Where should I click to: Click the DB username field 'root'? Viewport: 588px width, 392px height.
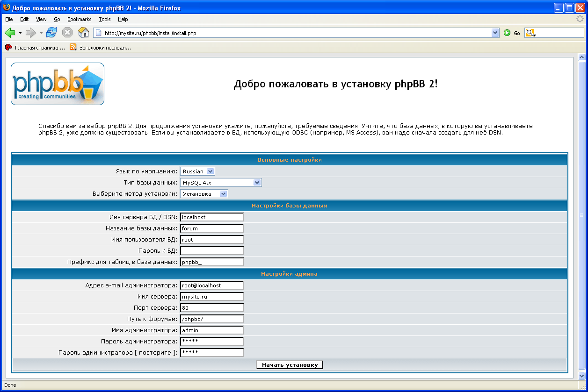pyautogui.click(x=212, y=239)
